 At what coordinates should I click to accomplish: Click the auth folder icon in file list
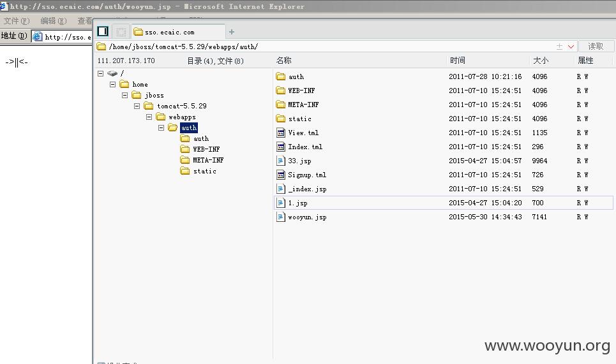(280, 76)
